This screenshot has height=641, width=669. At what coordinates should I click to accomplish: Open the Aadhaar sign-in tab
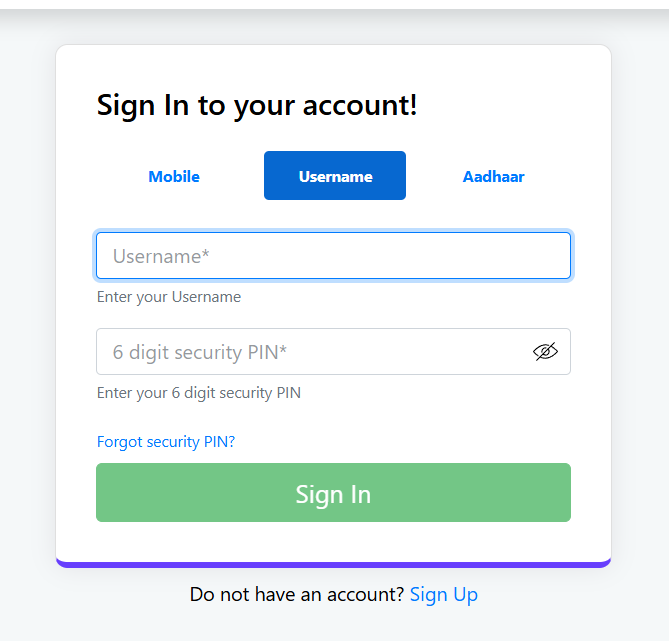493,176
